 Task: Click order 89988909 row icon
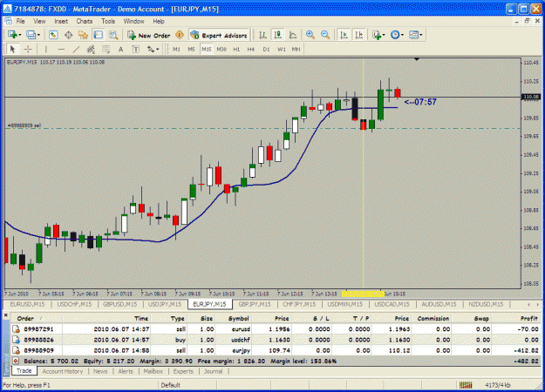click(x=16, y=350)
